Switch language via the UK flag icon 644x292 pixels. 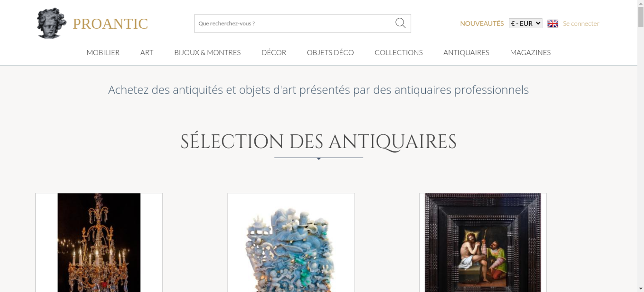(553, 23)
